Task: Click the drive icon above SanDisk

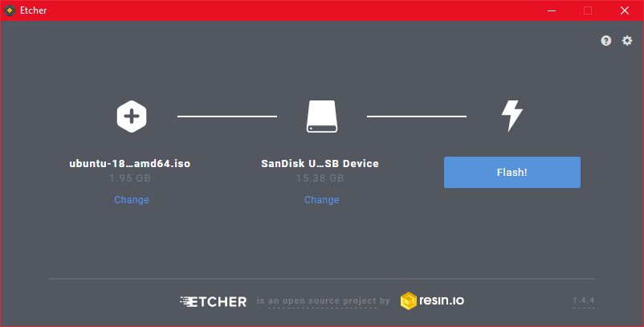Action: [322, 116]
